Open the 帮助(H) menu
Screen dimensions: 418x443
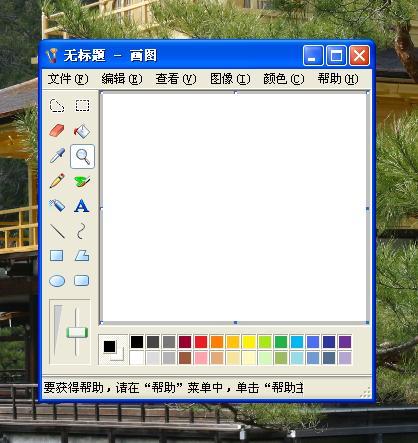[338, 79]
